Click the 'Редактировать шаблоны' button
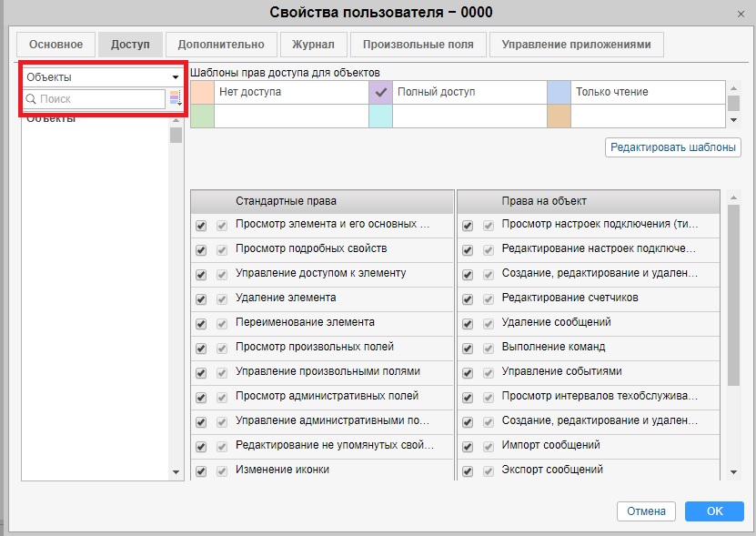 (x=672, y=147)
